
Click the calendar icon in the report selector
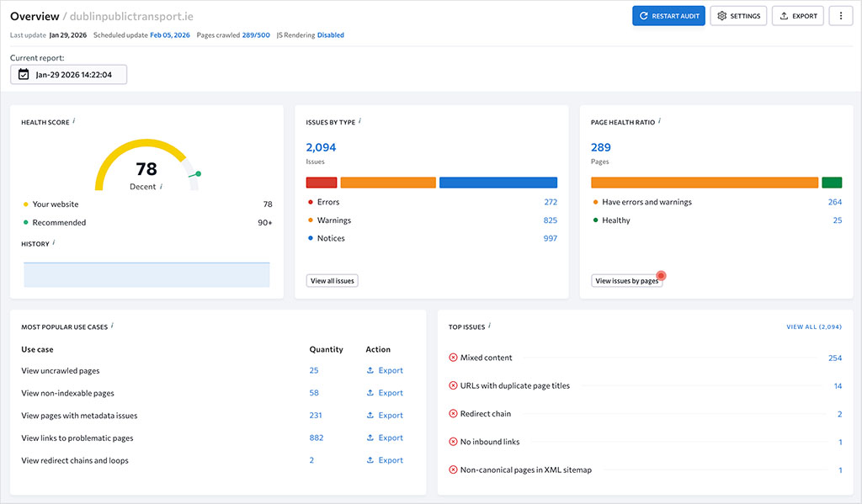click(22, 74)
